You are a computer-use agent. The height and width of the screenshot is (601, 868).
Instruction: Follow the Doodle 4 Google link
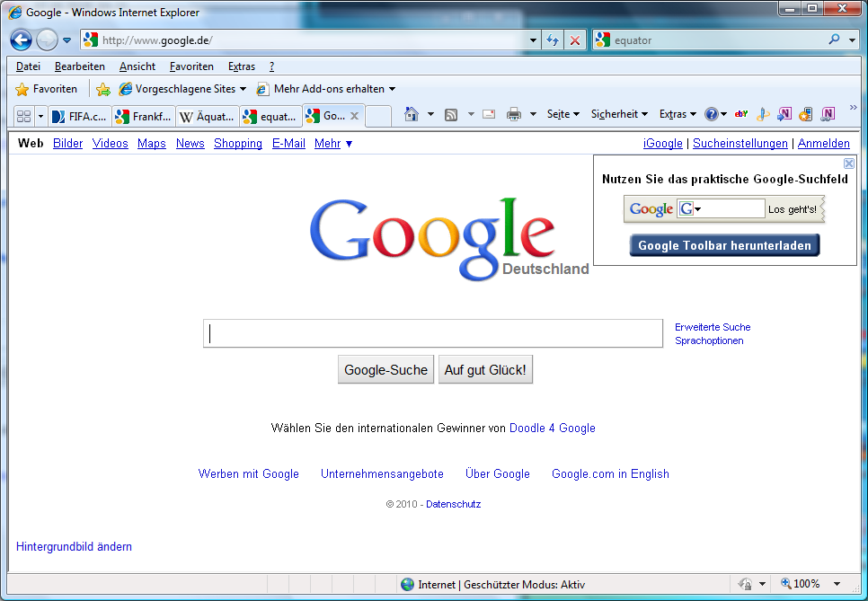pyautogui.click(x=552, y=429)
